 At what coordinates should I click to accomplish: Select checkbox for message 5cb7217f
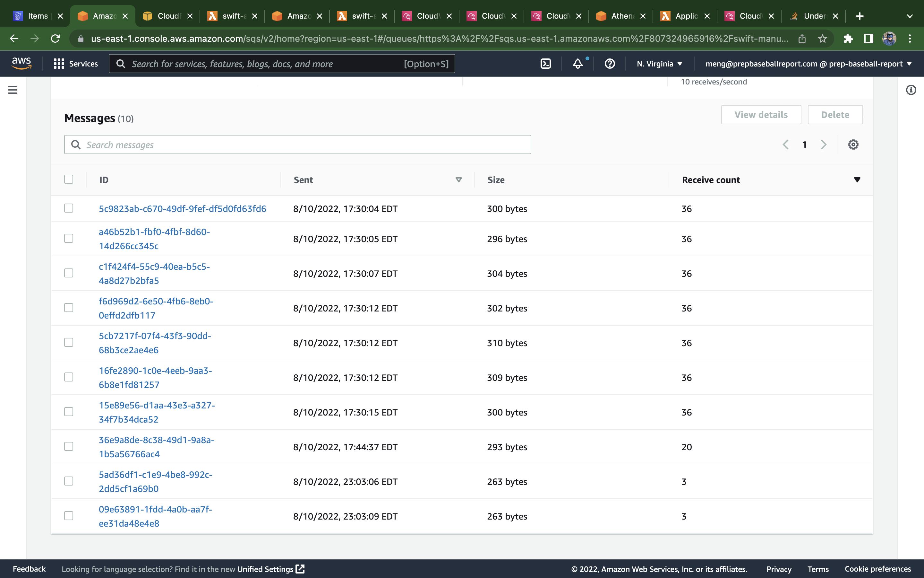pos(69,343)
